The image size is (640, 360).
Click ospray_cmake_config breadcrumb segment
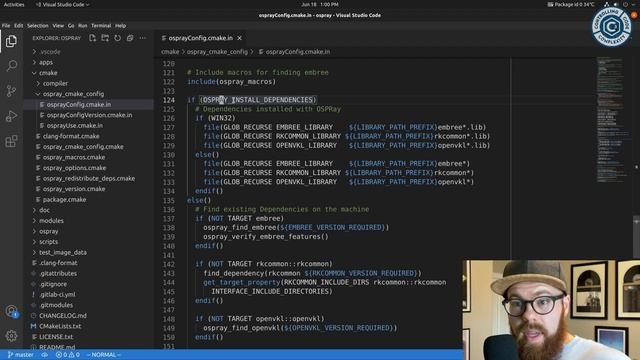point(217,52)
